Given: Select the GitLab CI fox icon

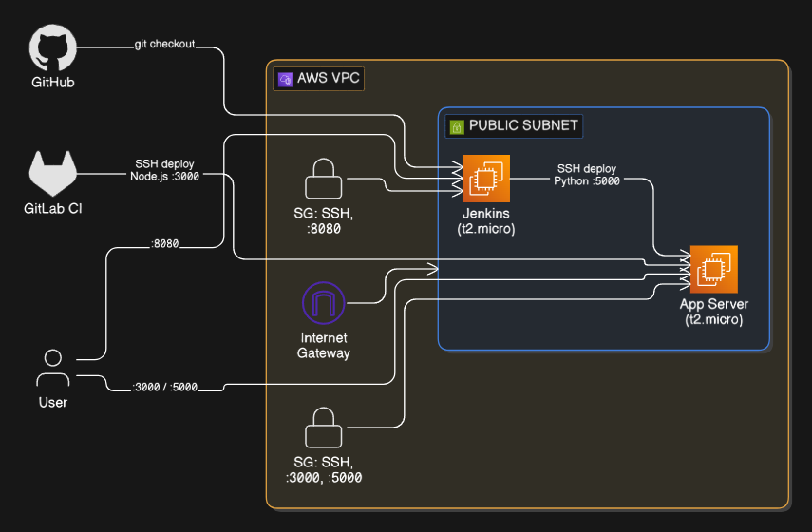Looking at the screenshot, I should tap(53, 174).
